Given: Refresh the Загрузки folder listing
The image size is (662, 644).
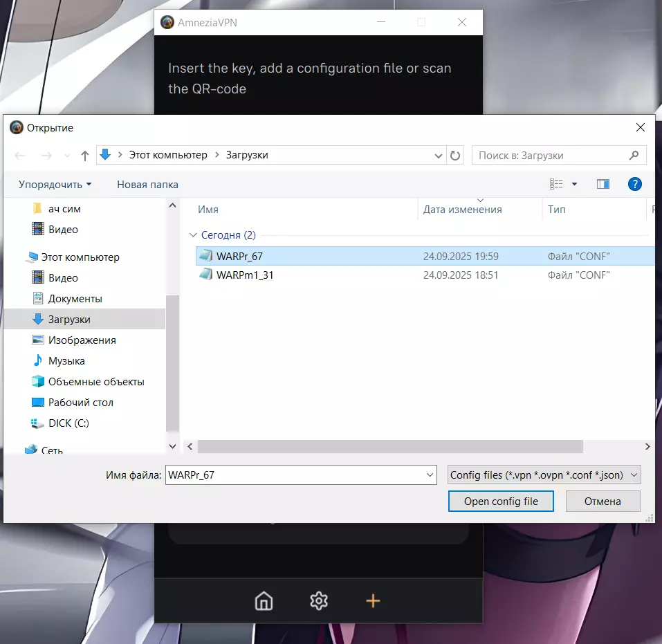Looking at the screenshot, I should coord(454,156).
